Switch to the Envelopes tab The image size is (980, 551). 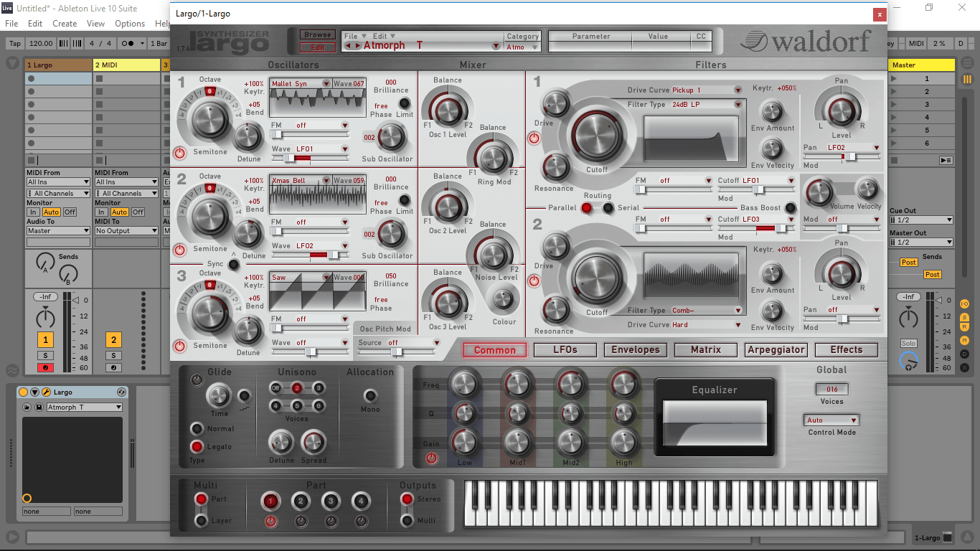(x=635, y=350)
